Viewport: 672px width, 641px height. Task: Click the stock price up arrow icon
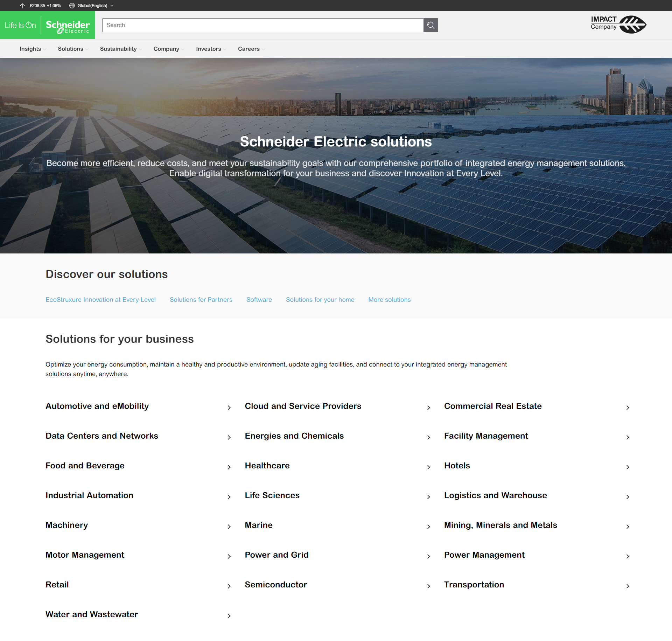[x=22, y=5]
